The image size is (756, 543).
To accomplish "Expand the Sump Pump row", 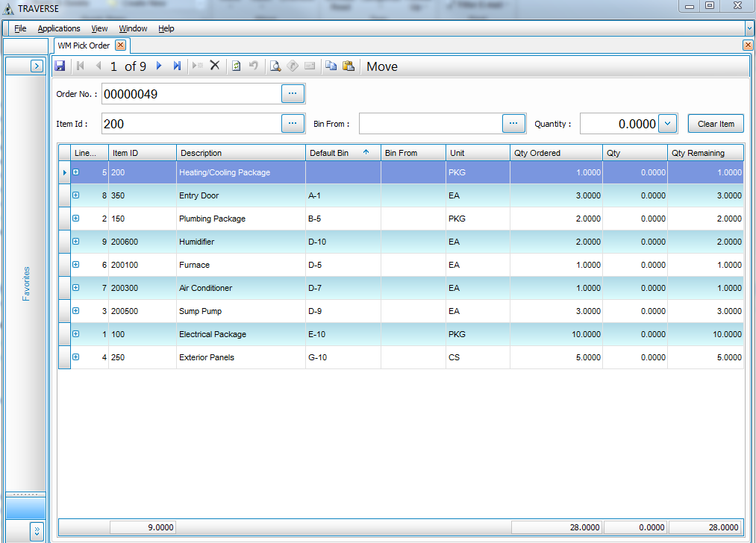I will [x=75, y=311].
